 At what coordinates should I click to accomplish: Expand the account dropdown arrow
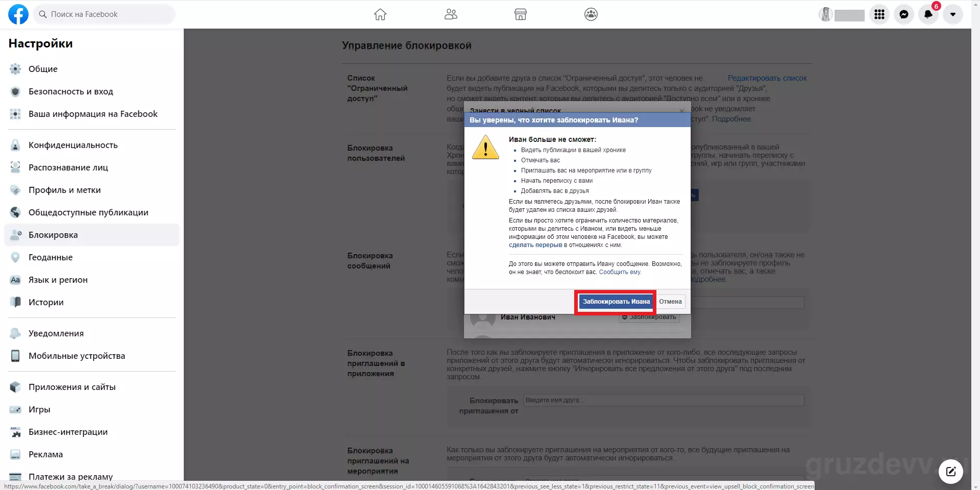tap(953, 14)
